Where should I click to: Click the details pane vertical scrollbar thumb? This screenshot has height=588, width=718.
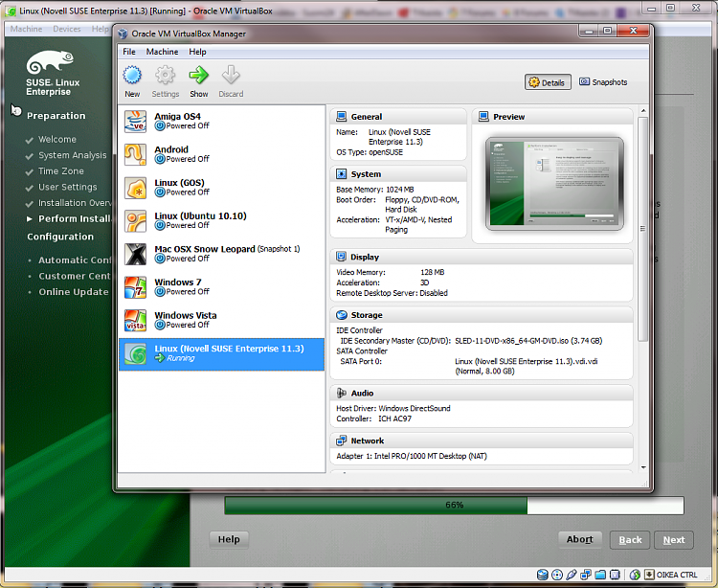pos(643,229)
